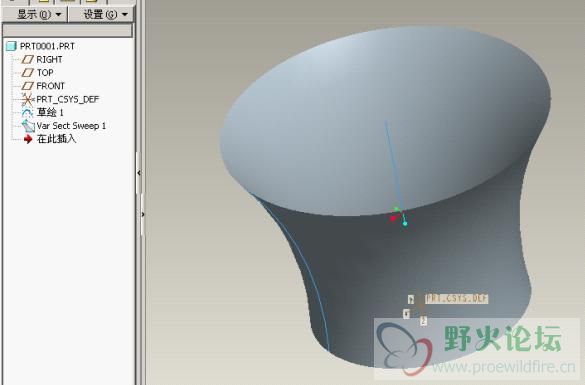This screenshot has width=585, height=385.
Task: Select the FRONT datum plane icon
Action: coord(27,86)
